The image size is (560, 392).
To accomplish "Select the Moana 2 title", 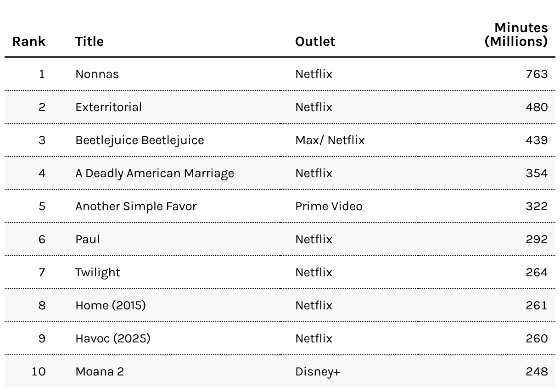I will click(100, 371).
